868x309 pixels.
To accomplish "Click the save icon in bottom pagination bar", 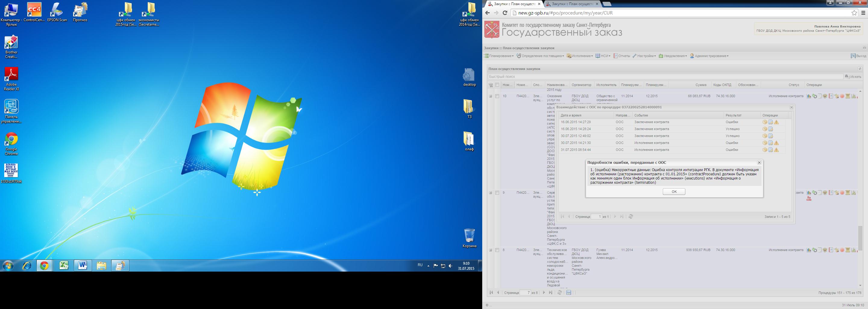I will point(569,292).
